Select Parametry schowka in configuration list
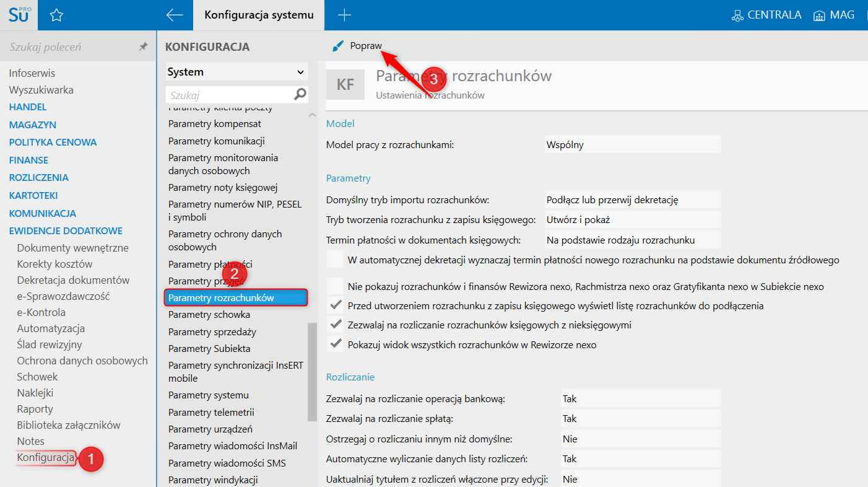Screen dimensions: 868x487 pos(209,315)
